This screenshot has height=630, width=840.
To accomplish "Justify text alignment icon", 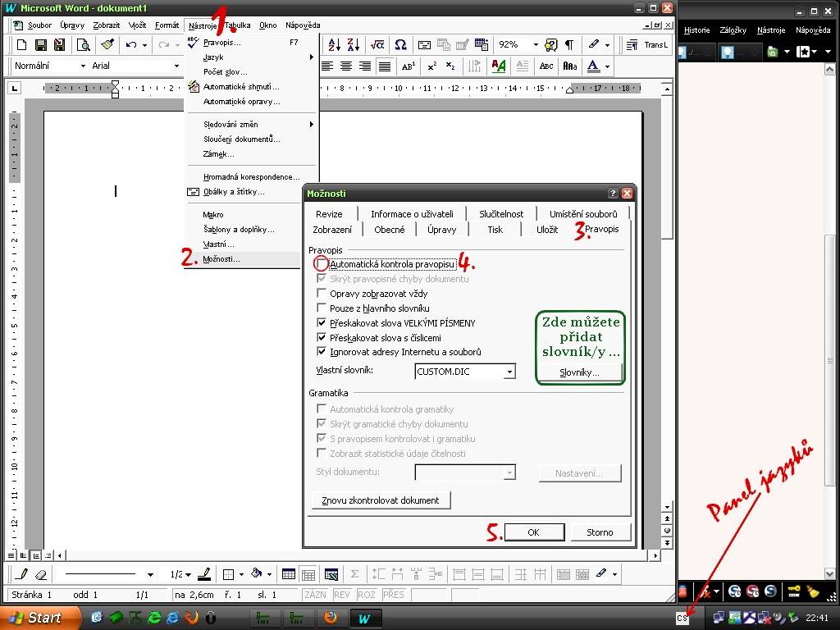I will tap(385, 66).
